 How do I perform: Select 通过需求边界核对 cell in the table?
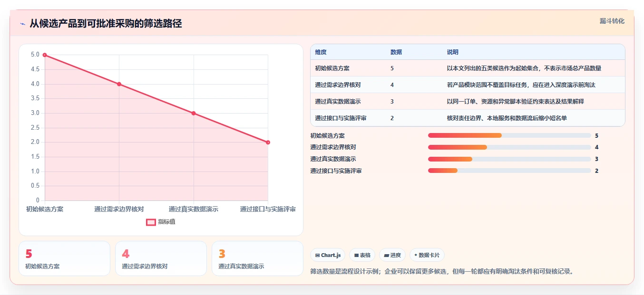tap(338, 85)
